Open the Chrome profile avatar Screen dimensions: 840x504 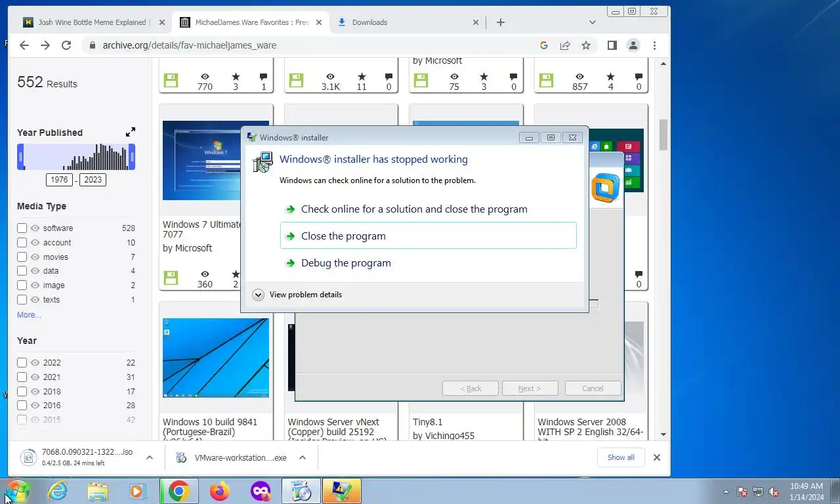click(633, 45)
